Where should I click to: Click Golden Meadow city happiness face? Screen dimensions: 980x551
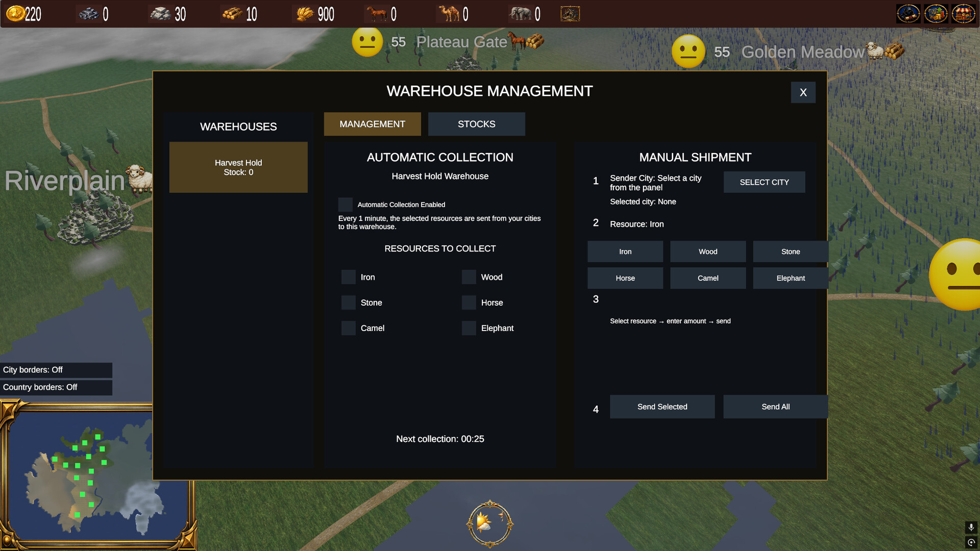pyautogui.click(x=689, y=52)
